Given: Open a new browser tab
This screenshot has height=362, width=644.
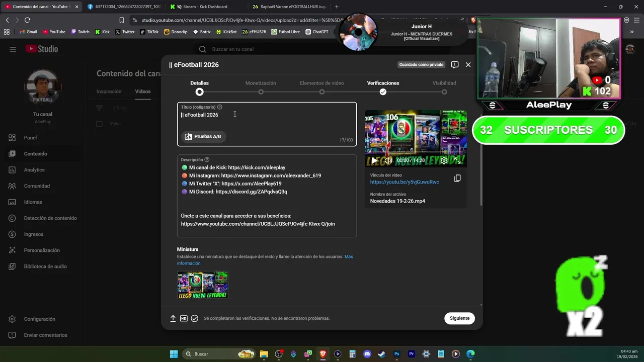Looking at the screenshot, I should click(337, 7).
